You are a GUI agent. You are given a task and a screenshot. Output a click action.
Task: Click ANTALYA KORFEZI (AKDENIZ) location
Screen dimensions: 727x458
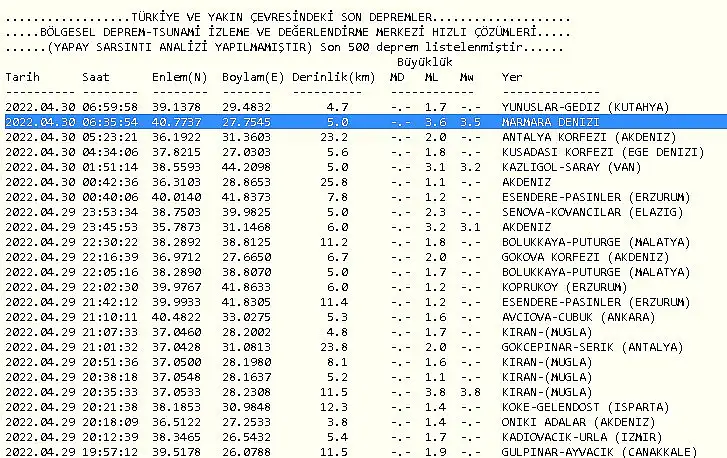(x=589, y=137)
